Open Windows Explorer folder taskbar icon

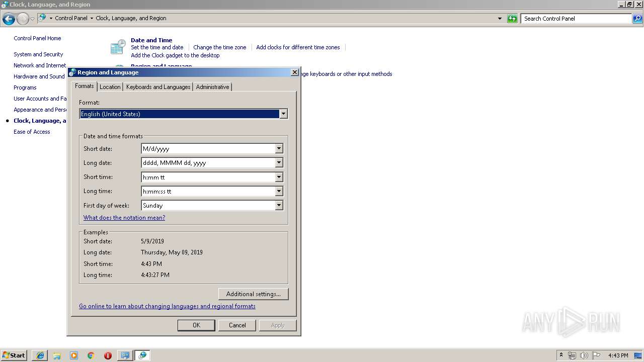(x=57, y=355)
